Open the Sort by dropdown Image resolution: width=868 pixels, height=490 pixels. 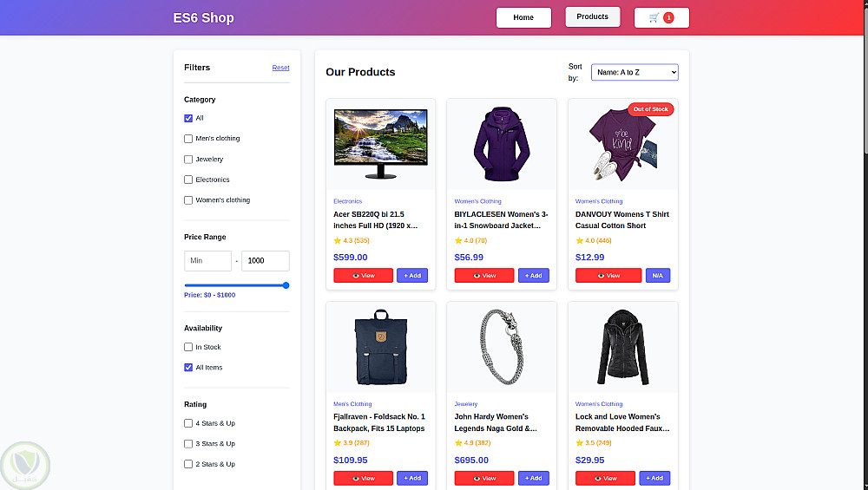[x=635, y=73]
